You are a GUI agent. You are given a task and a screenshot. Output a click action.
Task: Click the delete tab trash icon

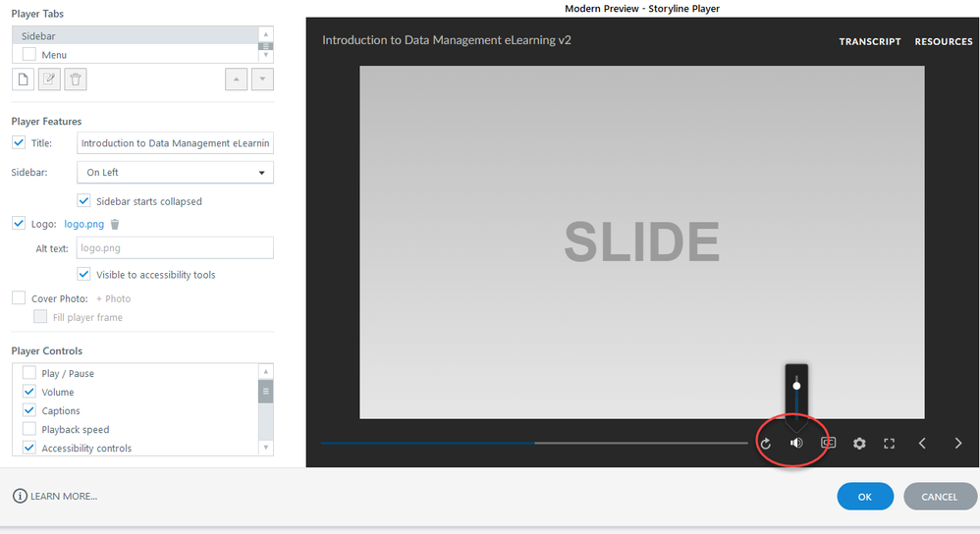pos(76,80)
